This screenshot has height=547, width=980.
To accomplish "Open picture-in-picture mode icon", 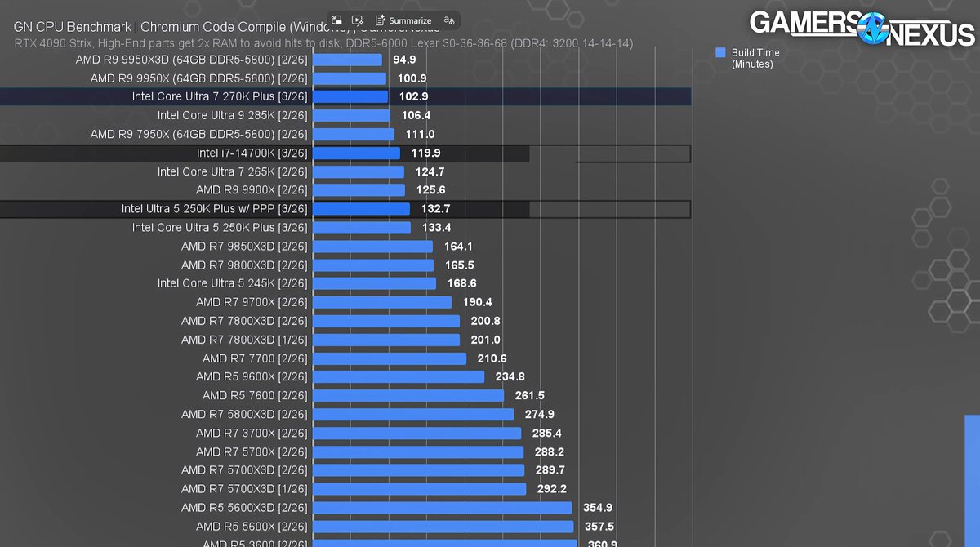I will [x=336, y=20].
